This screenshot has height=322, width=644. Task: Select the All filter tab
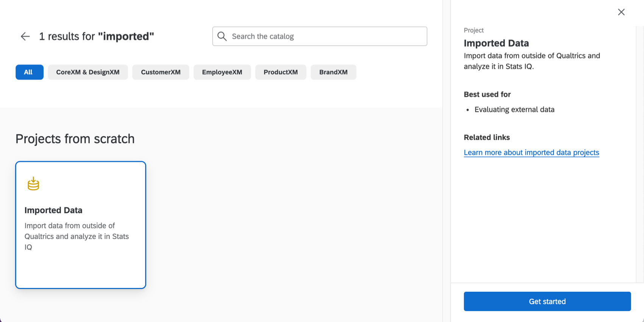(x=30, y=72)
